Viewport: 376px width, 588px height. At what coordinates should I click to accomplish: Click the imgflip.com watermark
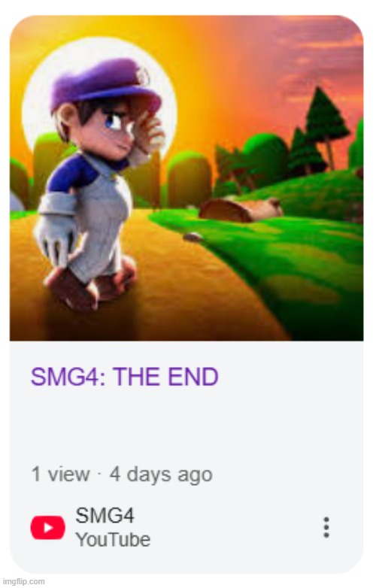pos(23,582)
